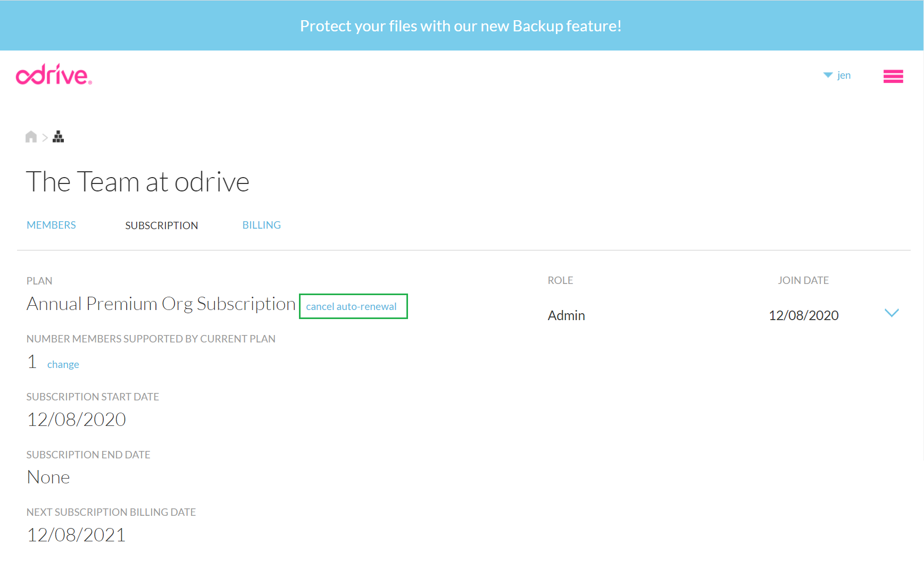Image resolution: width=924 pixels, height=586 pixels.
Task: Click change next to member count
Action: pos(63,364)
